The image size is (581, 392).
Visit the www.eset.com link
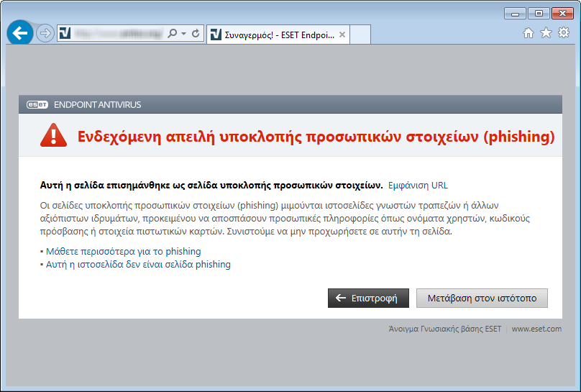[x=536, y=329]
